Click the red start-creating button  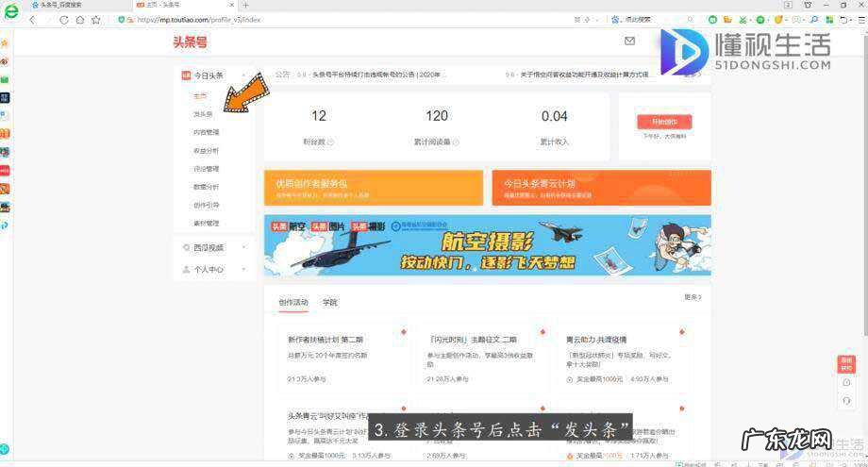click(664, 122)
